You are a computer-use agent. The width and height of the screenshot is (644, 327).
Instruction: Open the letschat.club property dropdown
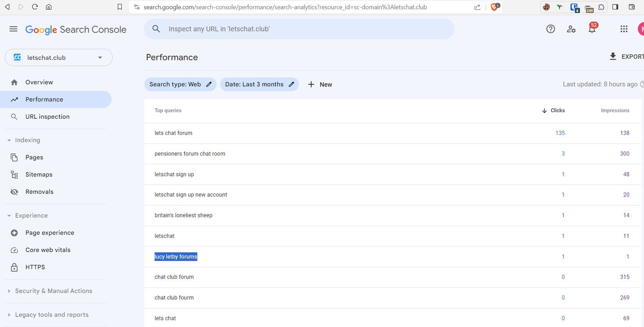pos(59,57)
